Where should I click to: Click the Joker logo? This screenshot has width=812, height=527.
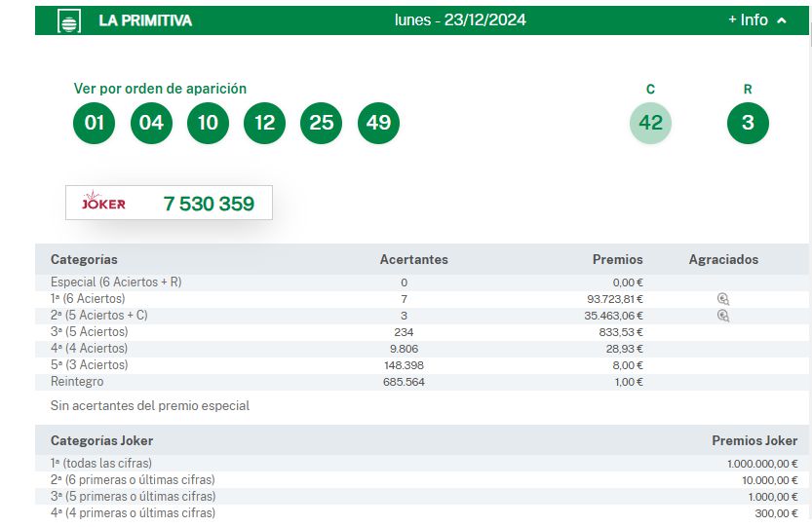pyautogui.click(x=103, y=201)
